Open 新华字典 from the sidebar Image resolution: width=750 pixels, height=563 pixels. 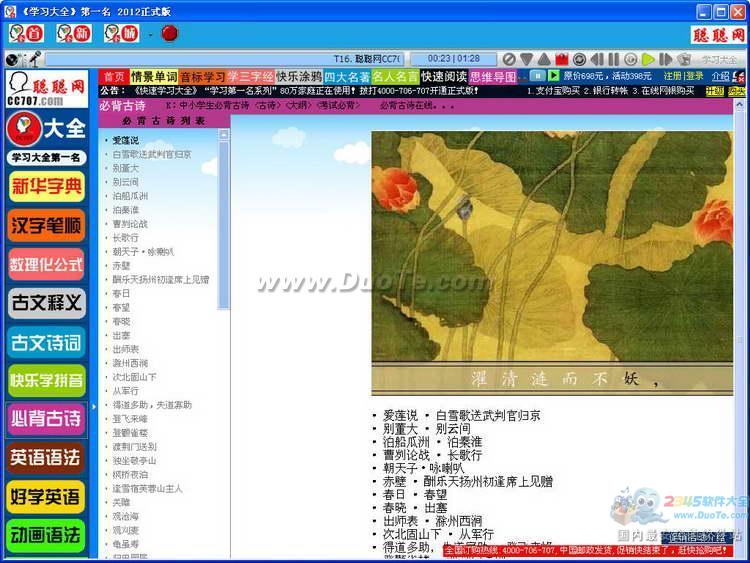46,186
